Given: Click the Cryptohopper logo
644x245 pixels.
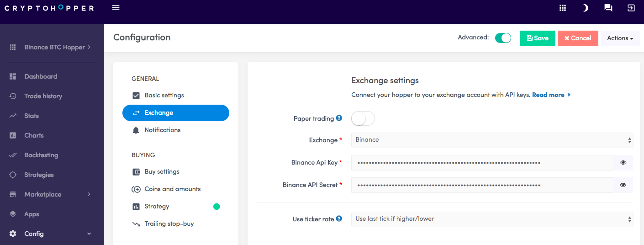Looking at the screenshot, I should point(49,8).
